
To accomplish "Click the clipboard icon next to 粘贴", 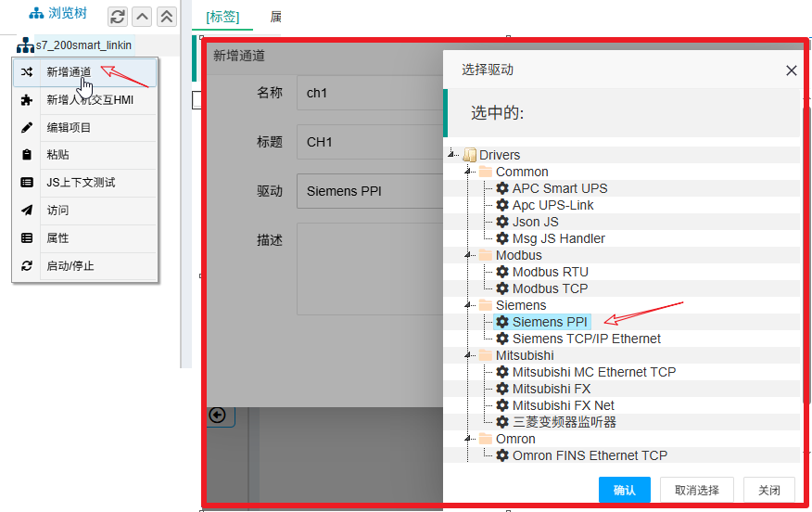I will coord(26,154).
